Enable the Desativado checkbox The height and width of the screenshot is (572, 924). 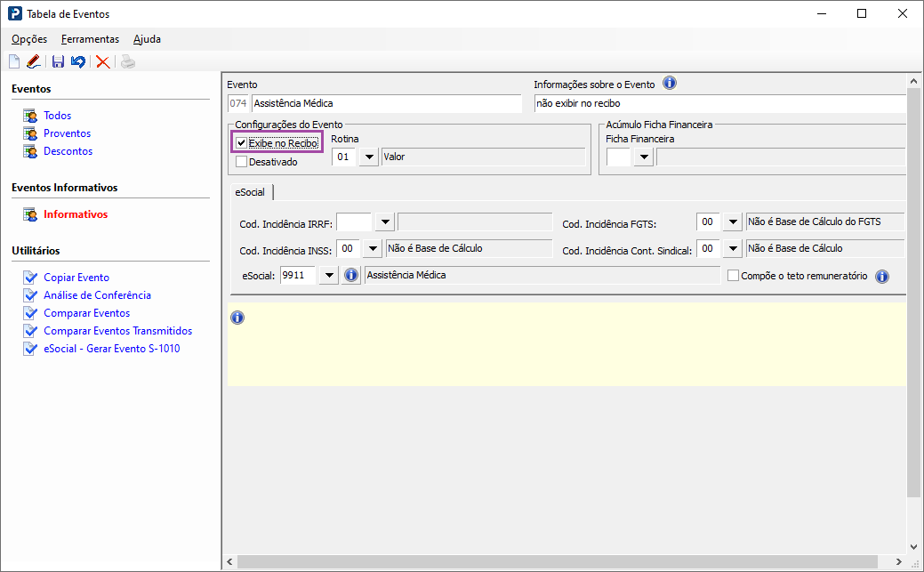click(x=241, y=162)
